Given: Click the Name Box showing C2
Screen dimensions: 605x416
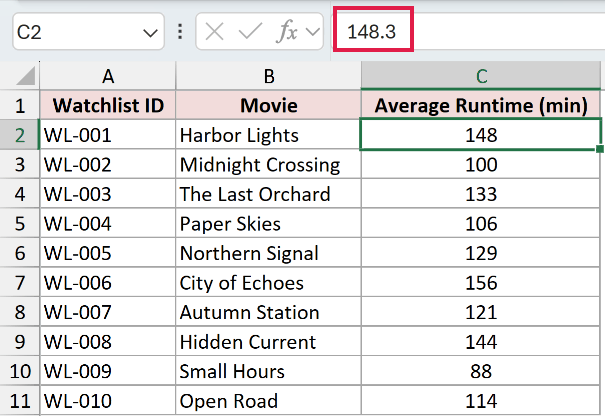Looking at the screenshot, I should click(x=88, y=32).
